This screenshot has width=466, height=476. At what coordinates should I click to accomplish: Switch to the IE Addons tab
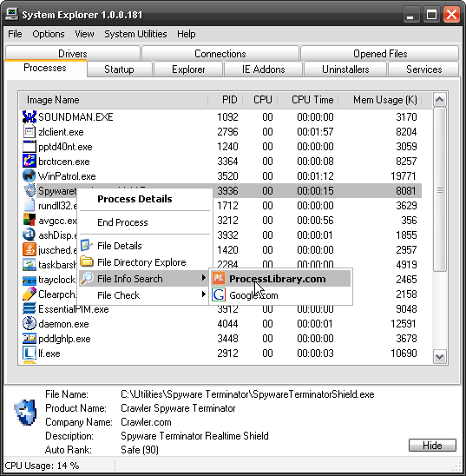[263, 69]
